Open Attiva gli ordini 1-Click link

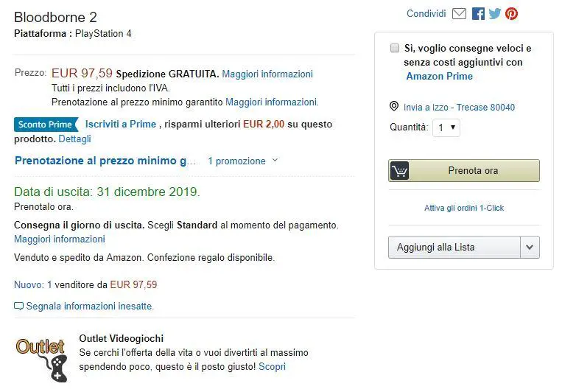tap(464, 208)
